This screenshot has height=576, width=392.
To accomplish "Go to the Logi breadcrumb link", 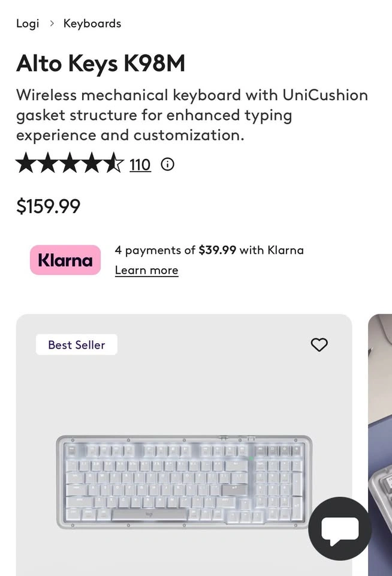I will [28, 23].
